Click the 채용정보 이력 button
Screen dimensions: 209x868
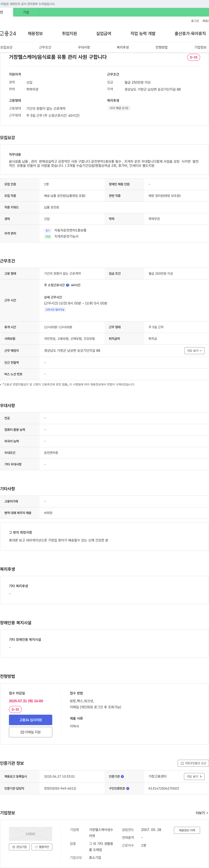coord(187,830)
